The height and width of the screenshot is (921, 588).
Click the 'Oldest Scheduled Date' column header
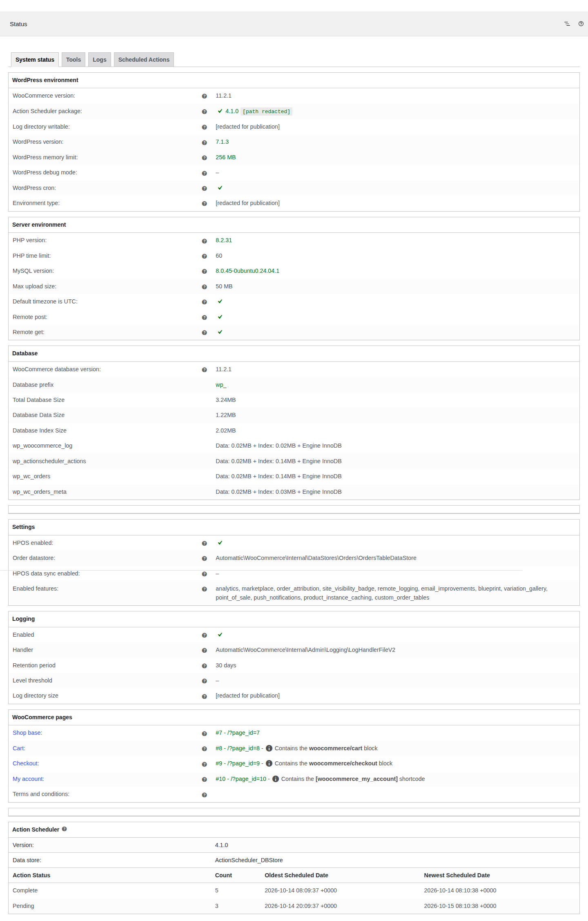coord(296,875)
